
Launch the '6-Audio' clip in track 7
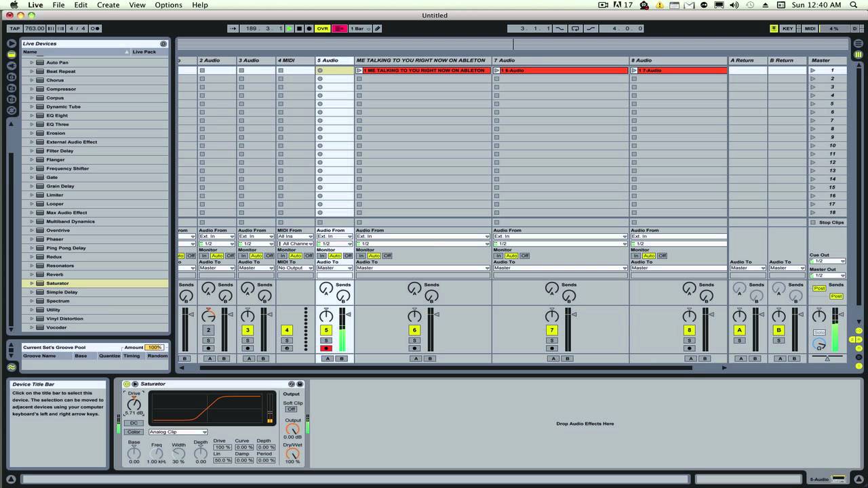point(497,70)
